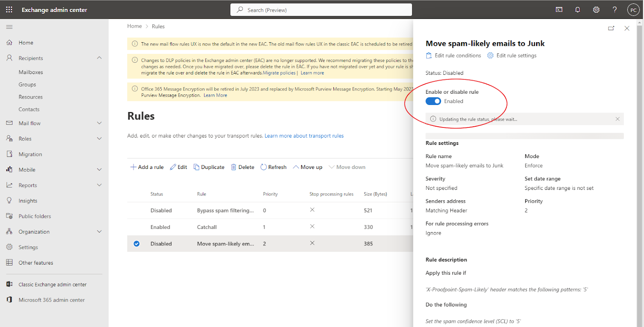Open Cloud Shell icon in header
The width and height of the screenshot is (644, 327).
pyautogui.click(x=559, y=10)
